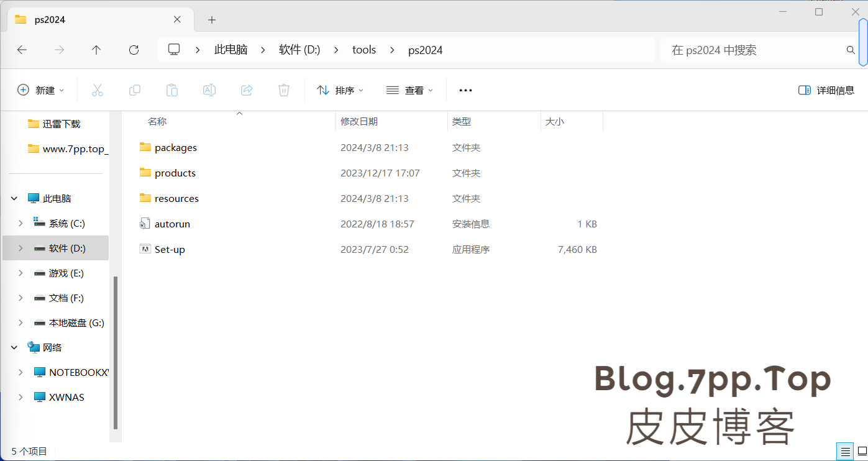The height and width of the screenshot is (461, 868).
Task: Switch to large icons view layout
Action: (x=862, y=451)
